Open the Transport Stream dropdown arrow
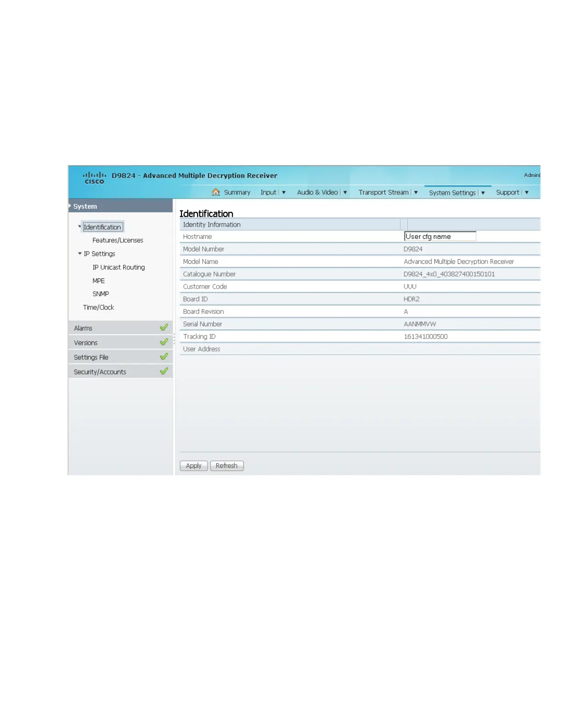 click(416, 193)
